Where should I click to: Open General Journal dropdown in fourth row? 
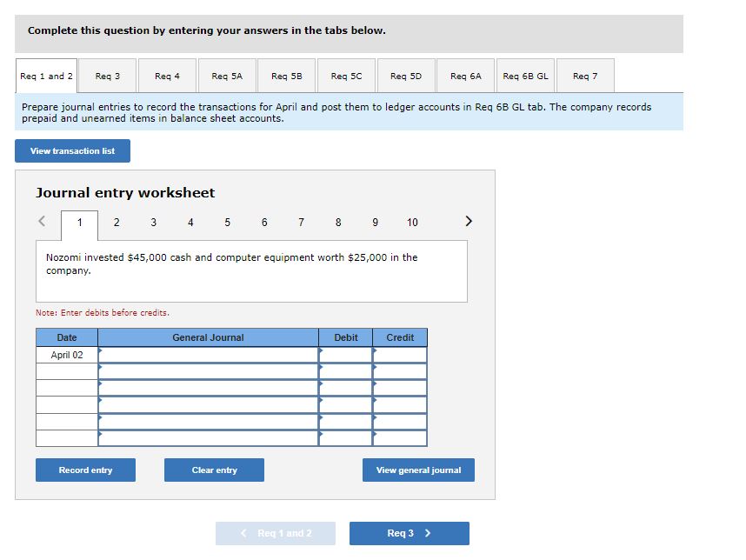[x=208, y=405]
